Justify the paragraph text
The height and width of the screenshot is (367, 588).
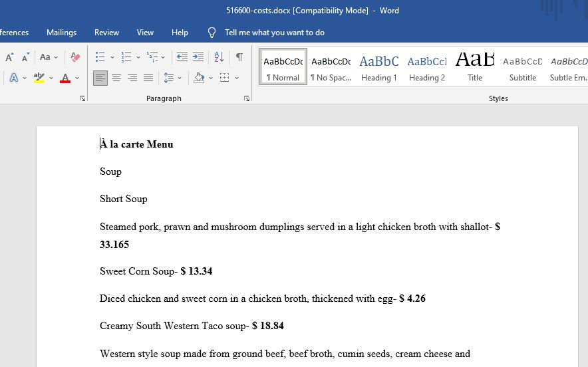point(148,78)
